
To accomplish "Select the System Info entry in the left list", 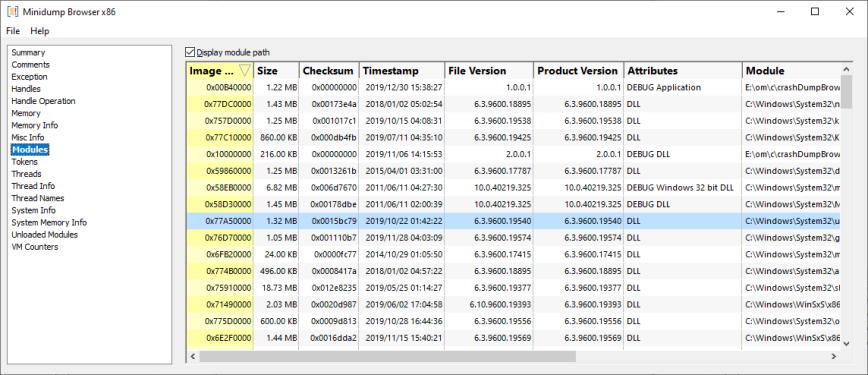I will pos(33,210).
